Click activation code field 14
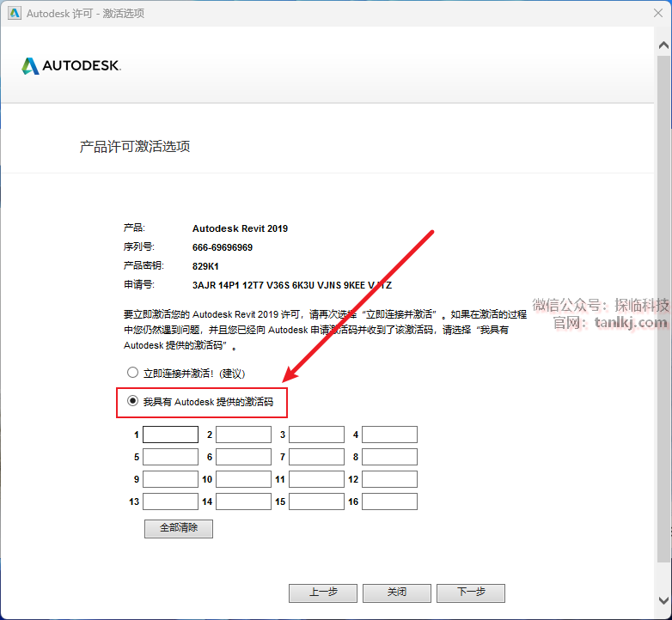 pos(243,501)
